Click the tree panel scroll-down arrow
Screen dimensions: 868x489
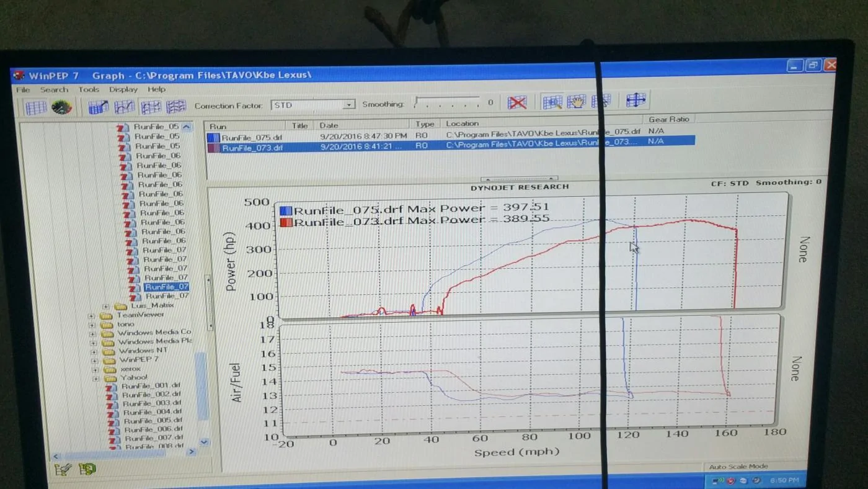(x=204, y=442)
